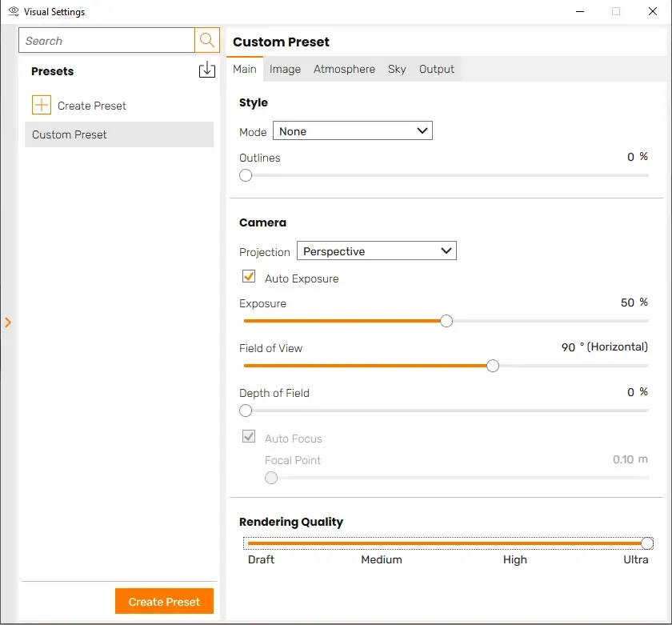Open the Style Mode dropdown
The height and width of the screenshot is (625, 672).
tap(352, 131)
